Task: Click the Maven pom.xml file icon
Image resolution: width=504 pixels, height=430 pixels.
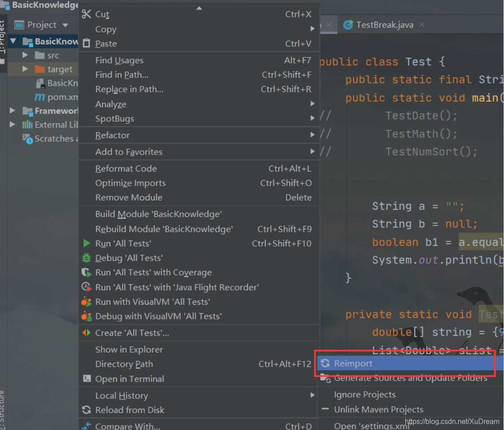Action: [40, 97]
